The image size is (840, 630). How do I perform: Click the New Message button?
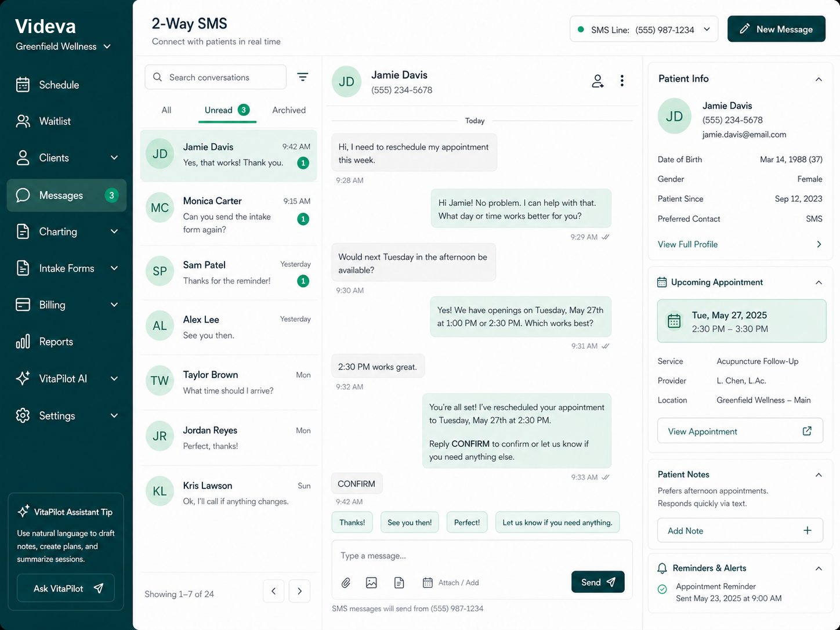coord(776,28)
